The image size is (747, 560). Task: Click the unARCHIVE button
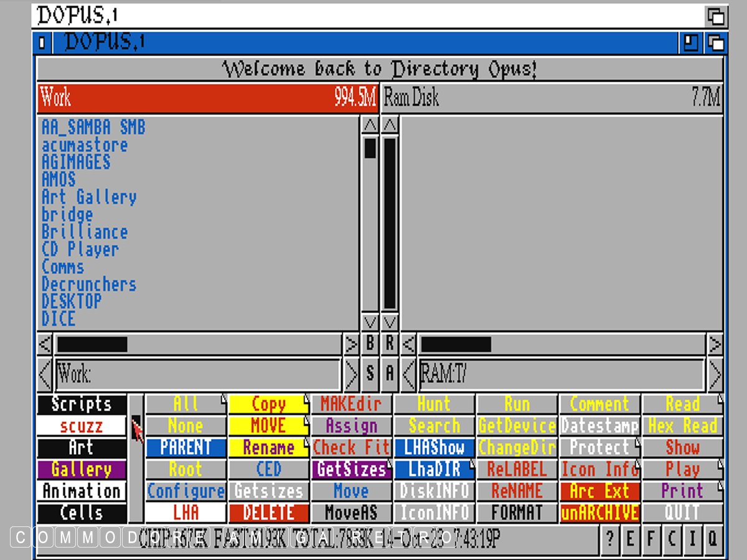click(x=599, y=513)
